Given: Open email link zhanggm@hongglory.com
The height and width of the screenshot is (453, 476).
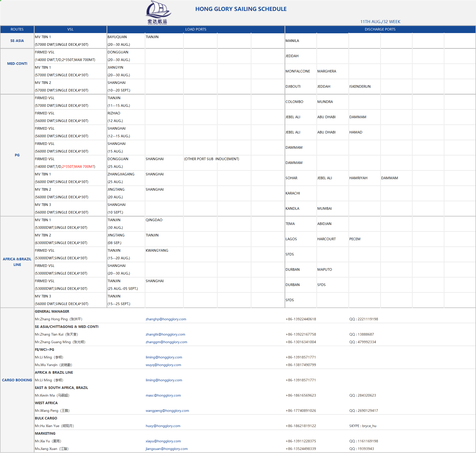Looking at the screenshot, I should pyautogui.click(x=166, y=342).
